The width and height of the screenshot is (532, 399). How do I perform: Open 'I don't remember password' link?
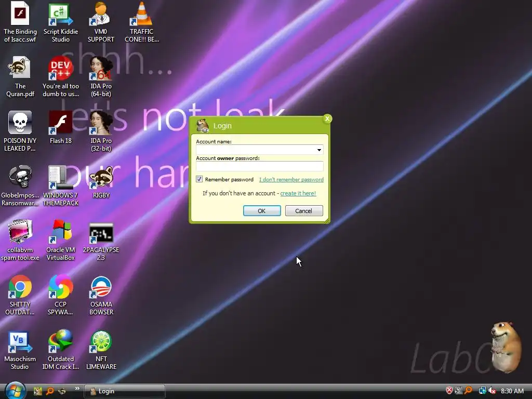[291, 179]
